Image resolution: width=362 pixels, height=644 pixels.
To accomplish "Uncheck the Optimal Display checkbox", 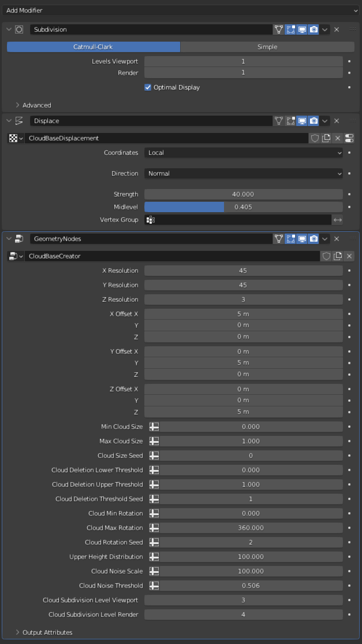I will pyautogui.click(x=148, y=87).
